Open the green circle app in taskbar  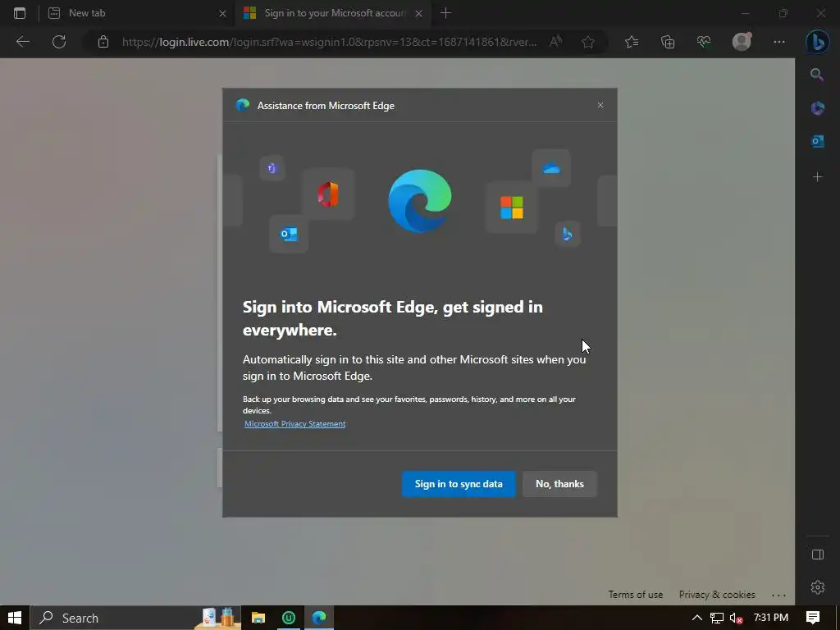pos(289,618)
